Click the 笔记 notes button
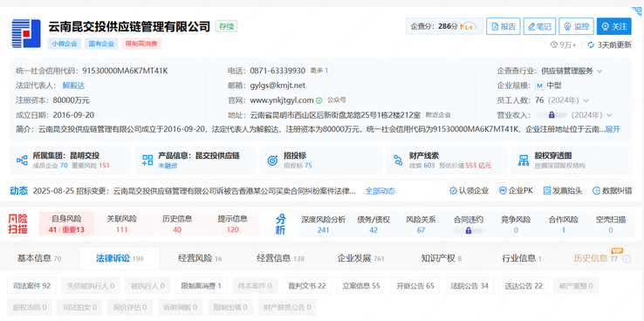Image resolution: width=644 pixels, height=321 pixels. (x=539, y=26)
